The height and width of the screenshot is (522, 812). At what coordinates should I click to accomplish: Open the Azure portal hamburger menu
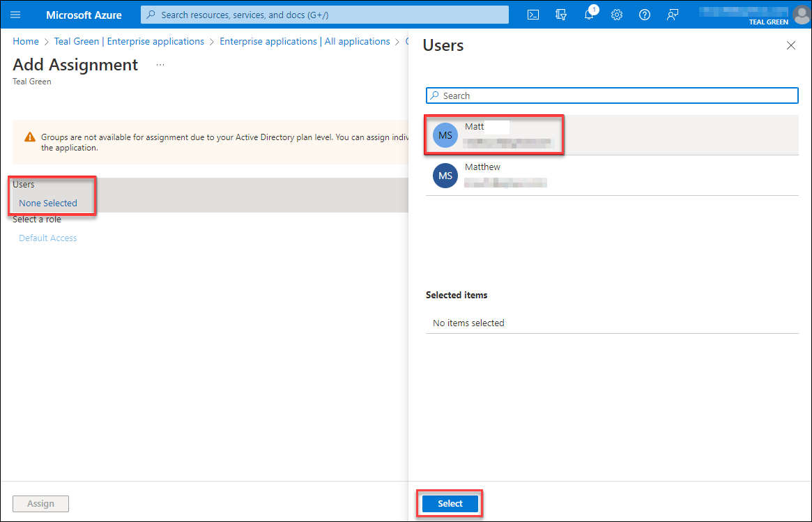(x=15, y=15)
